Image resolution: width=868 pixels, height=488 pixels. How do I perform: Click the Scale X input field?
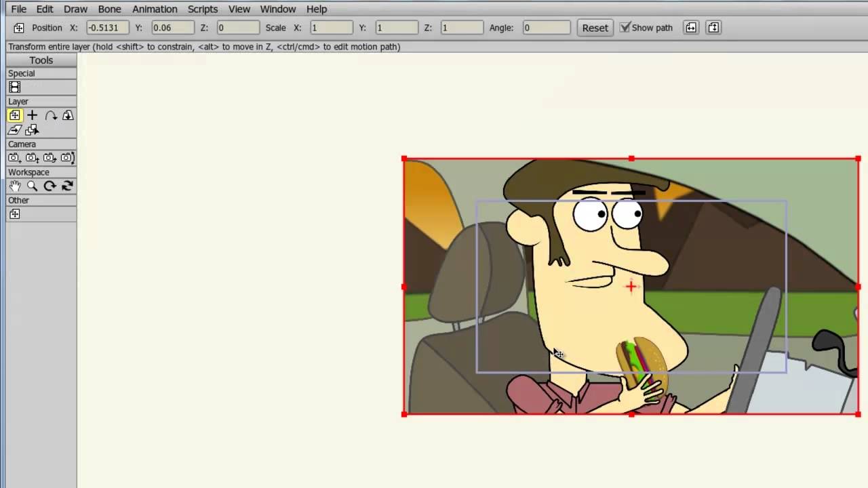pyautogui.click(x=332, y=28)
